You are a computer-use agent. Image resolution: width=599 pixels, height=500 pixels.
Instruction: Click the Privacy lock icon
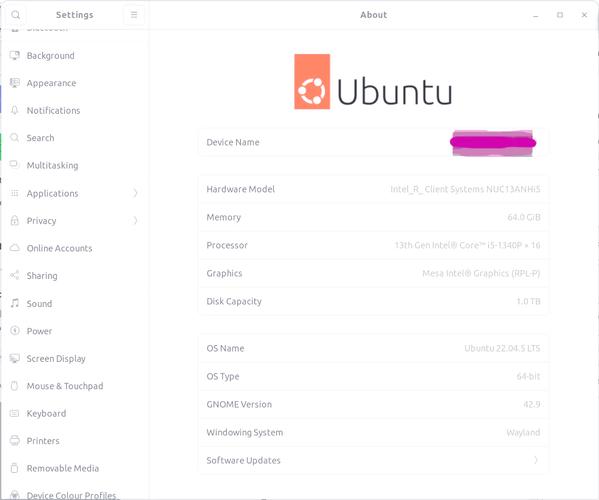15,220
